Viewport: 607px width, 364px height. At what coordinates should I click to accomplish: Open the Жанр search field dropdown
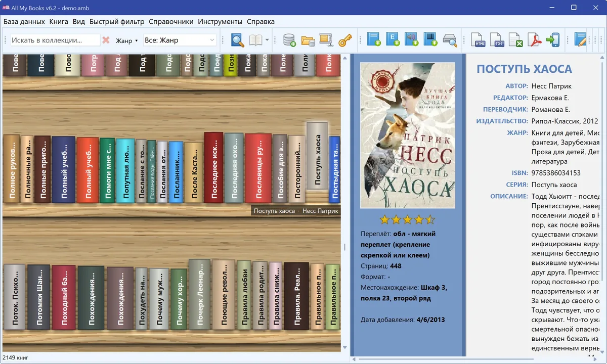click(127, 40)
